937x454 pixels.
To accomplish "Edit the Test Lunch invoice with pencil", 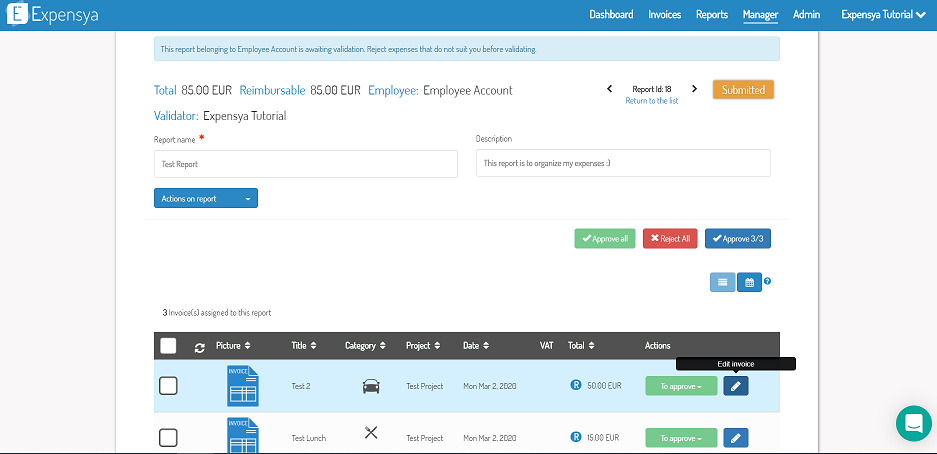I will (736, 438).
